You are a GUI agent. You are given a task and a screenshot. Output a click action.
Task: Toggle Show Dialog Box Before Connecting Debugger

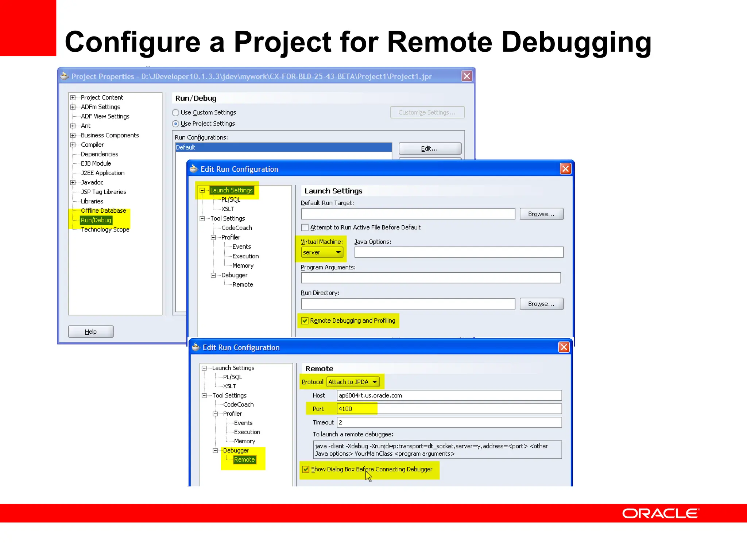click(x=306, y=470)
